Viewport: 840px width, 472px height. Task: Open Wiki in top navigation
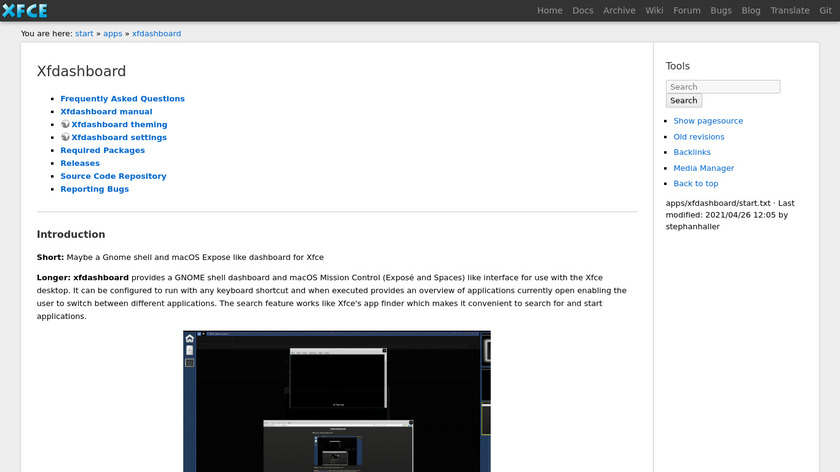(x=654, y=10)
